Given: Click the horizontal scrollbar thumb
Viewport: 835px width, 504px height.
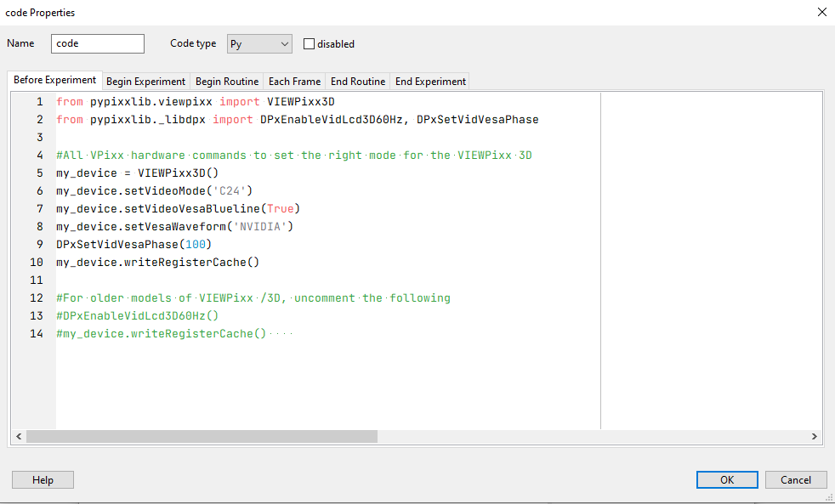Looking at the screenshot, I should point(202,436).
